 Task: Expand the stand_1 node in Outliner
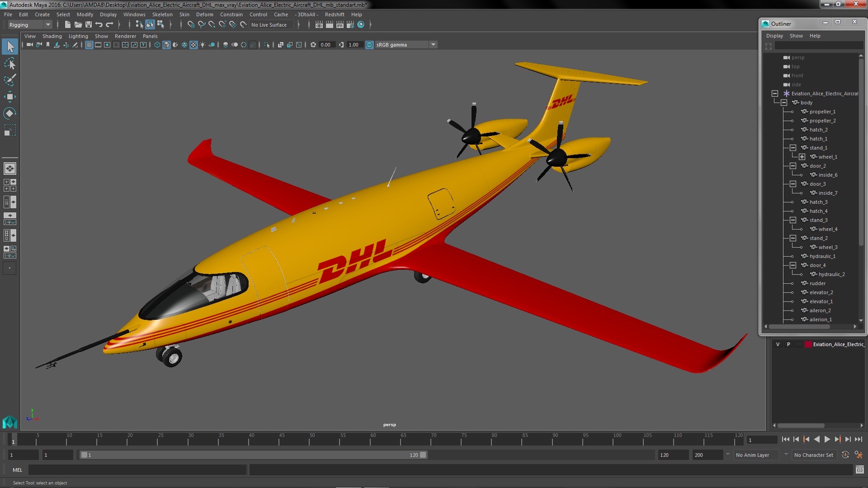(x=793, y=147)
